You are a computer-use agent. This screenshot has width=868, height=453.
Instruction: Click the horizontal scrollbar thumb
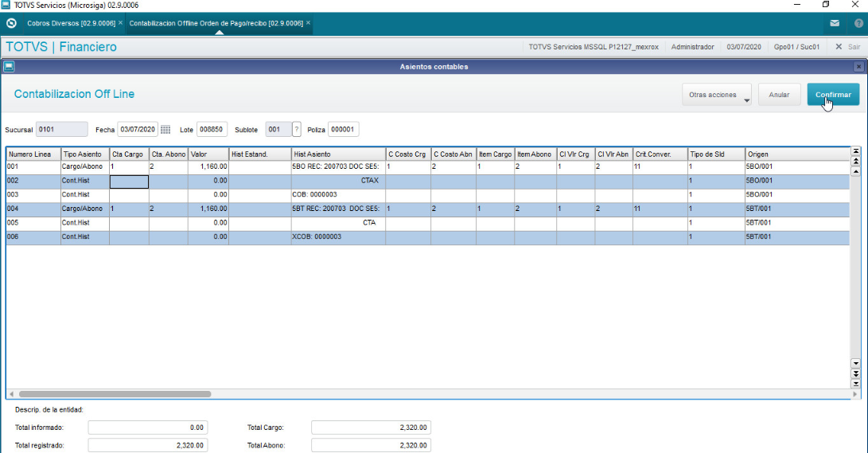[x=115, y=394]
